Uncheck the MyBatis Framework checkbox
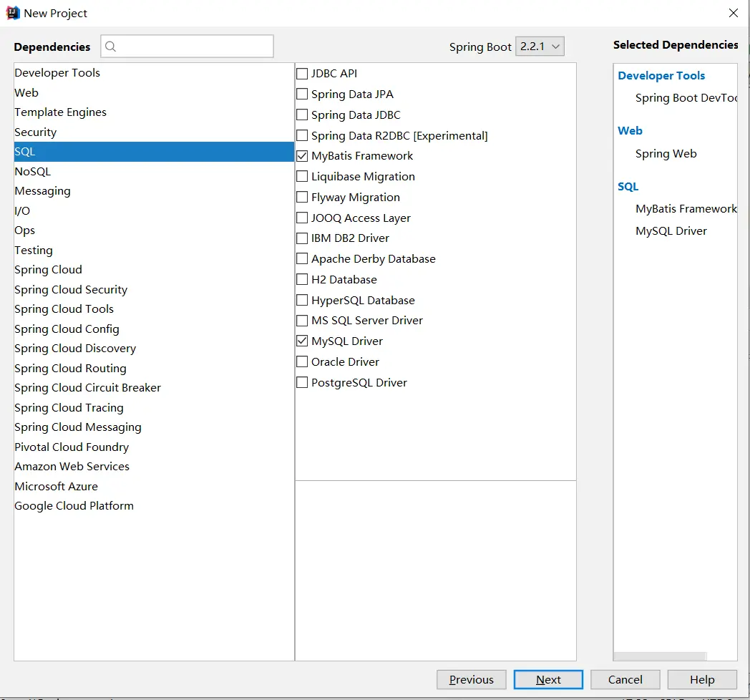This screenshot has width=750, height=700. click(302, 156)
